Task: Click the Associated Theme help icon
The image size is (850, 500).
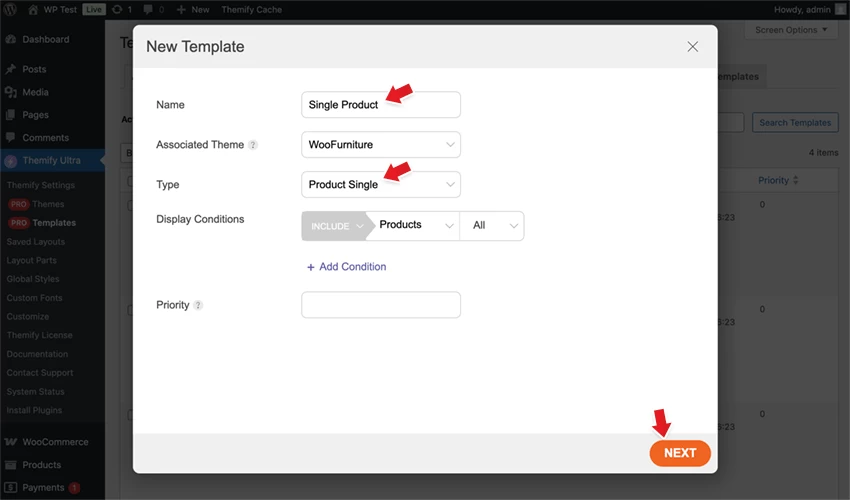Action: [253, 145]
